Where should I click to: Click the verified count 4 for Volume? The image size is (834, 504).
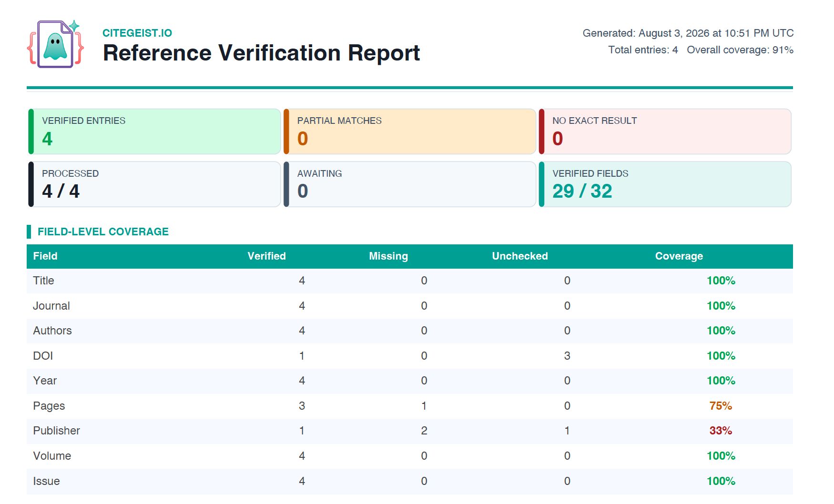302,456
